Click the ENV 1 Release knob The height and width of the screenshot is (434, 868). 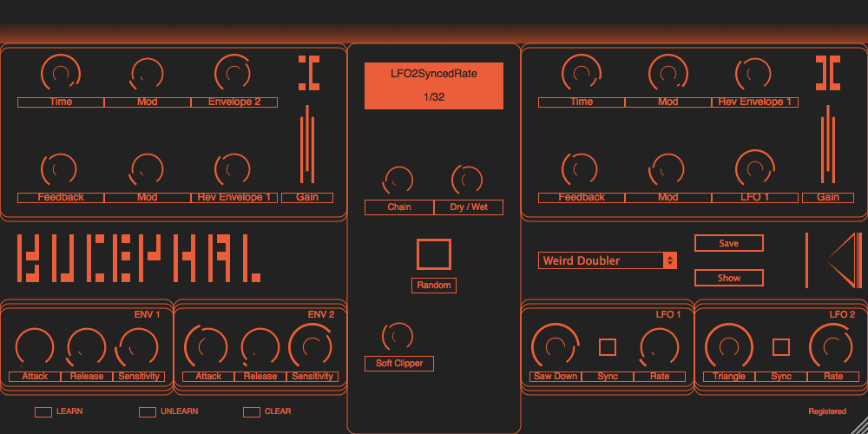87,348
